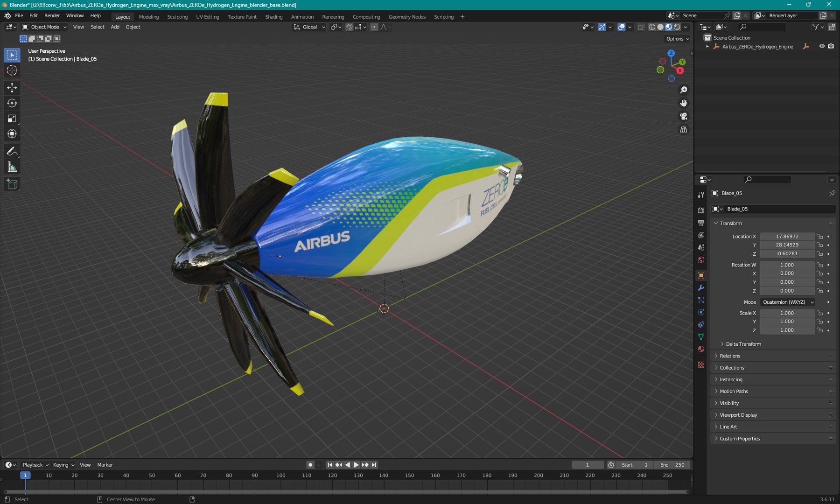
Task: Toggle camera view icon in viewport
Action: (684, 116)
